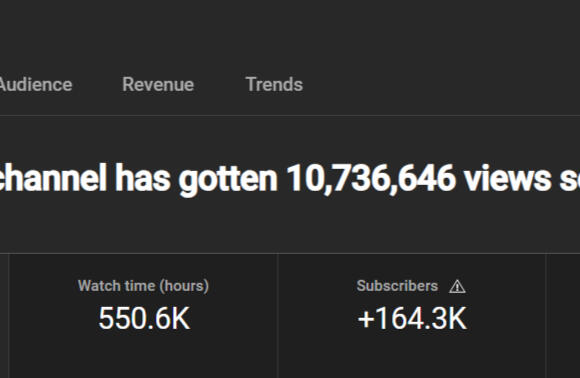Image resolution: width=580 pixels, height=378 pixels.
Task: Select the Subscribers metric card
Action: 412,316
